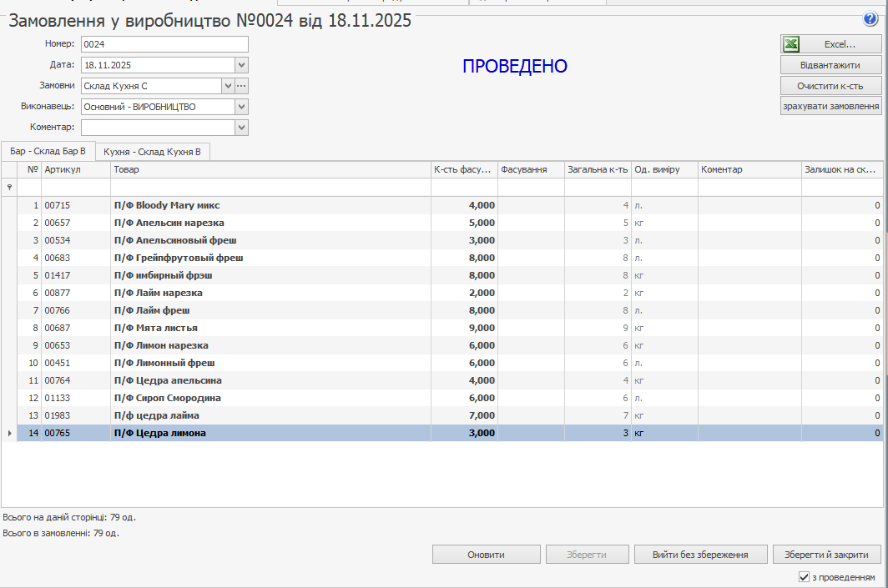
Task: Click the row indicator arrow of row 14
Action: coord(9,433)
